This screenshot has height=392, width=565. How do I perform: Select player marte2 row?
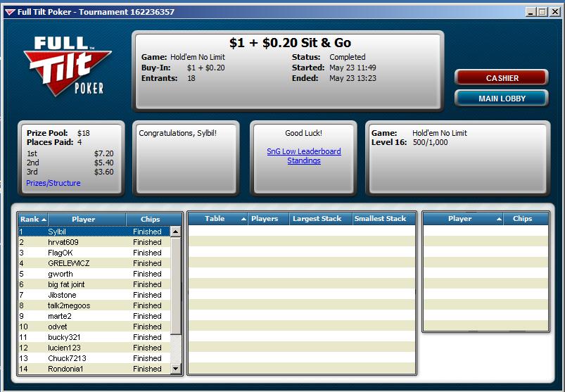[x=94, y=316]
